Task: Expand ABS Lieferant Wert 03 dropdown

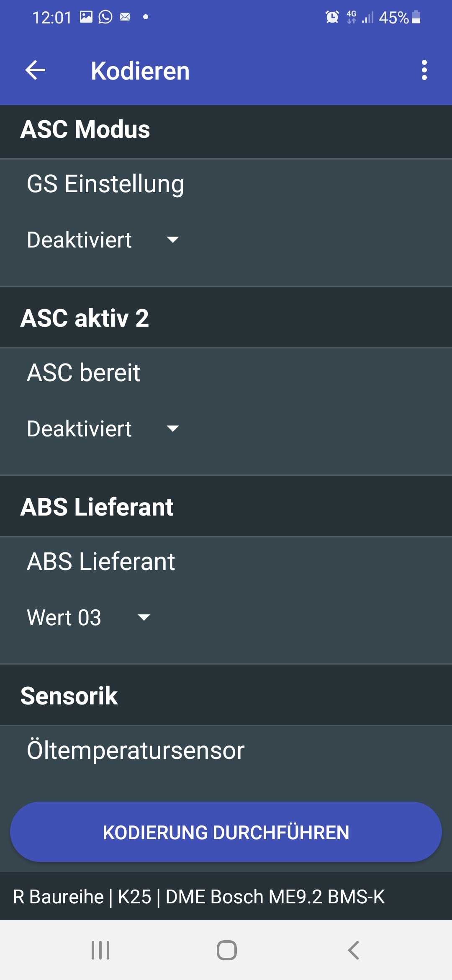Action: [88, 618]
